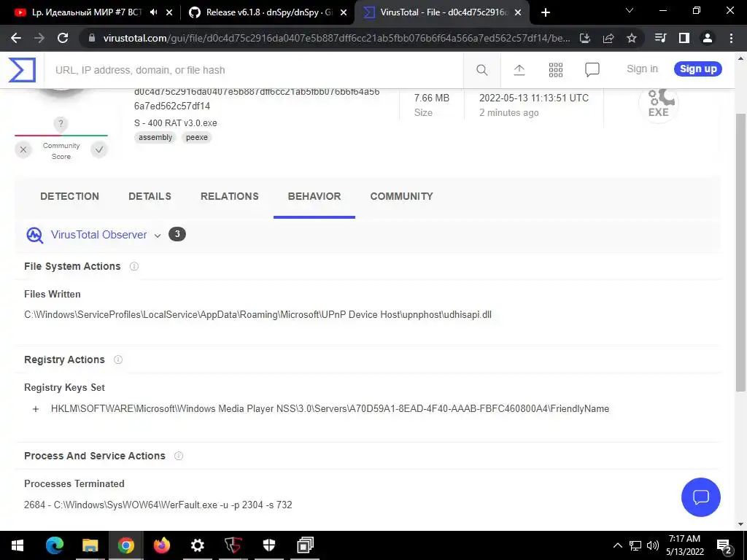The width and height of the screenshot is (747, 560).
Task: Open the Chrome side panel icon
Action: point(684,38)
